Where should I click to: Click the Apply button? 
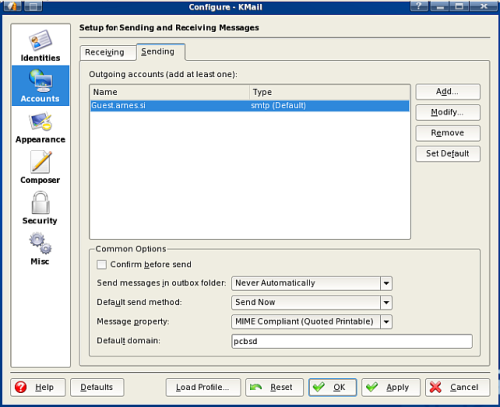(x=391, y=387)
